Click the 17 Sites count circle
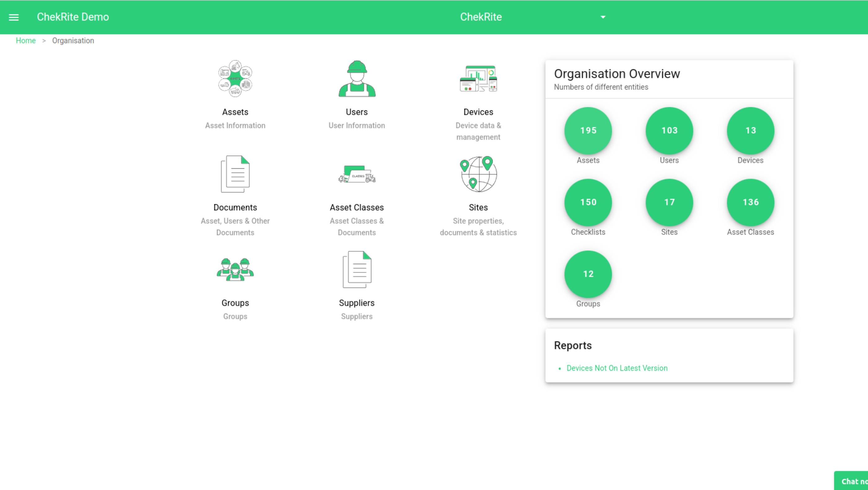The width and height of the screenshot is (868, 490). [x=669, y=202]
